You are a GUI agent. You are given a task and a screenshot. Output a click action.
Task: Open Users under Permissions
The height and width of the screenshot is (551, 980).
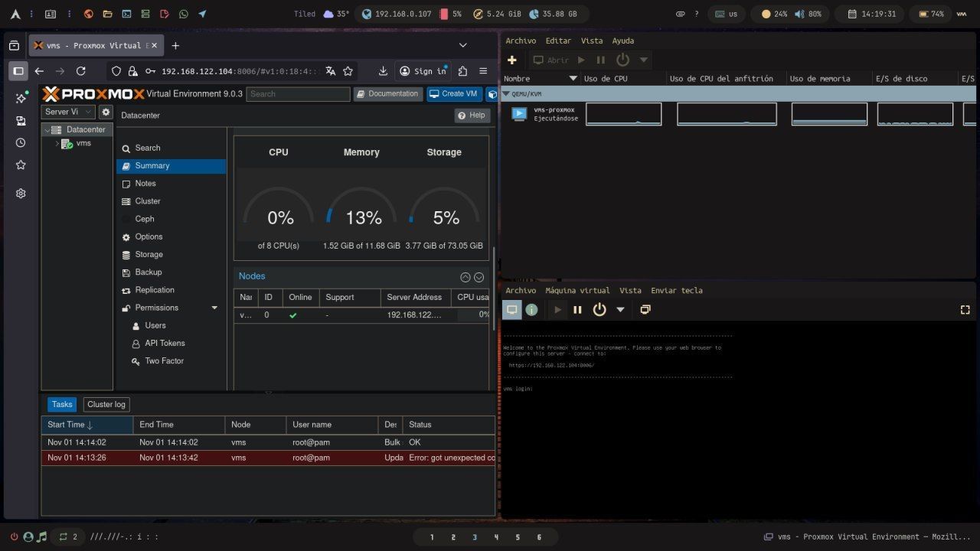171,325
